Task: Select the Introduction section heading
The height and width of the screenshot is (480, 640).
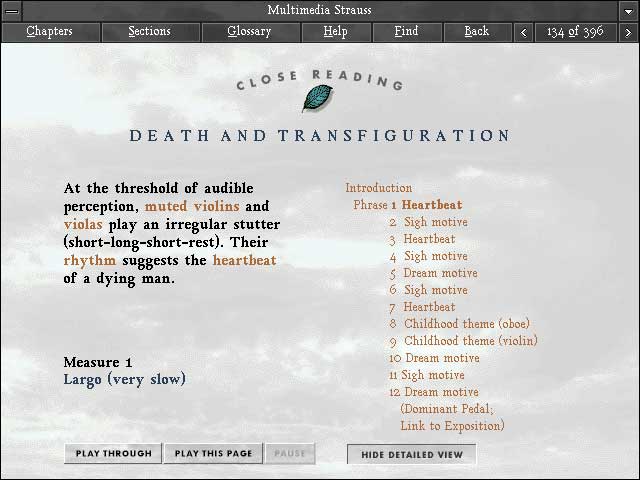Action: coord(379,188)
